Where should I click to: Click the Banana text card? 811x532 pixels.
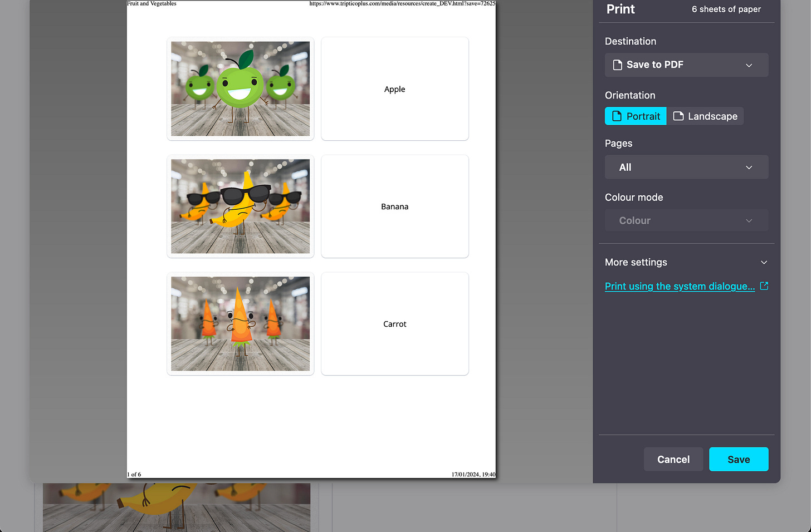(x=395, y=206)
